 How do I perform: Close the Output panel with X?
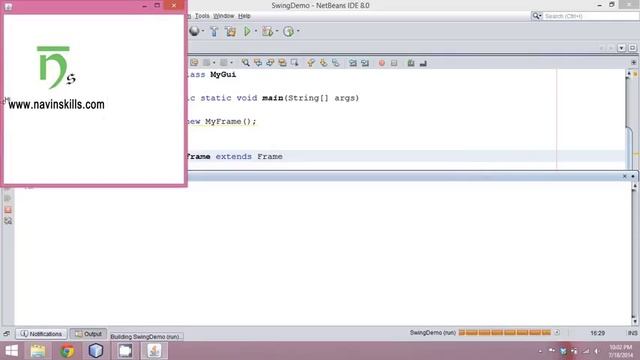click(624, 176)
